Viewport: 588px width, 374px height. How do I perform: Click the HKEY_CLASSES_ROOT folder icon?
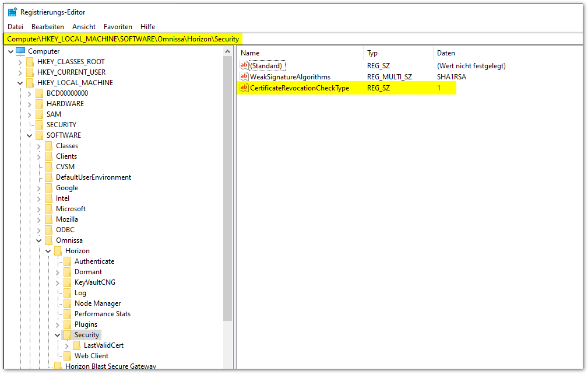click(30, 62)
